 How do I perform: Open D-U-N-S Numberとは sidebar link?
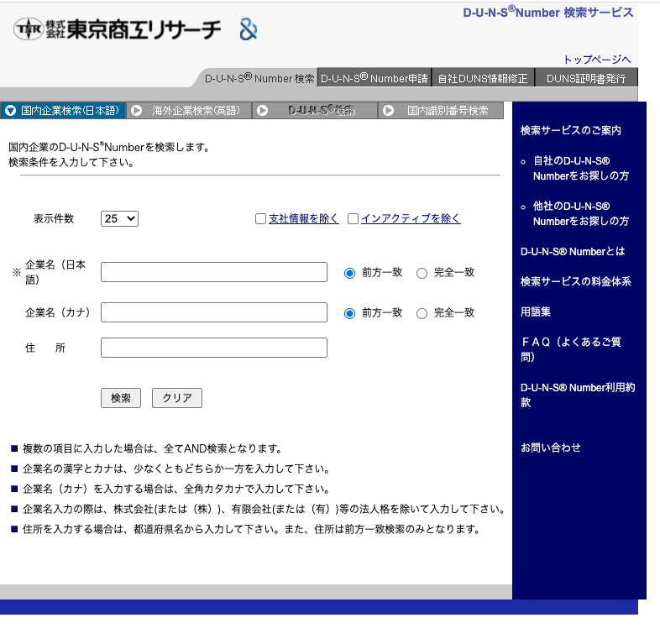pos(573,251)
